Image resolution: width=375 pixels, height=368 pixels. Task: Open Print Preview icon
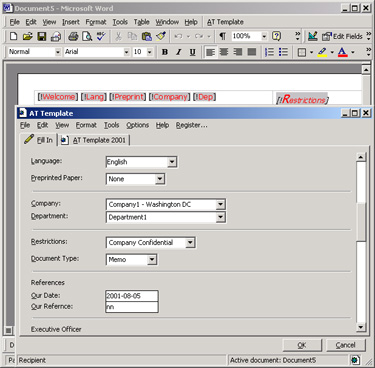point(87,36)
